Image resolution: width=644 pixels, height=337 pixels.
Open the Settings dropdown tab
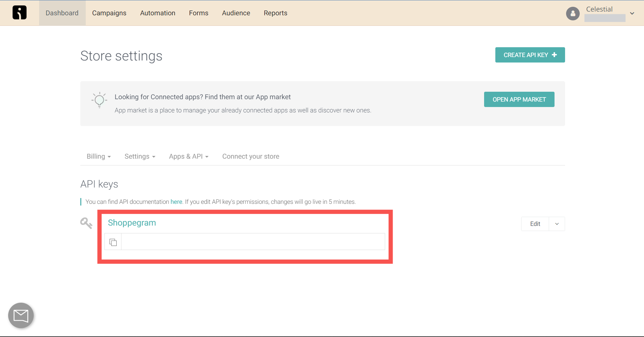[x=140, y=156]
